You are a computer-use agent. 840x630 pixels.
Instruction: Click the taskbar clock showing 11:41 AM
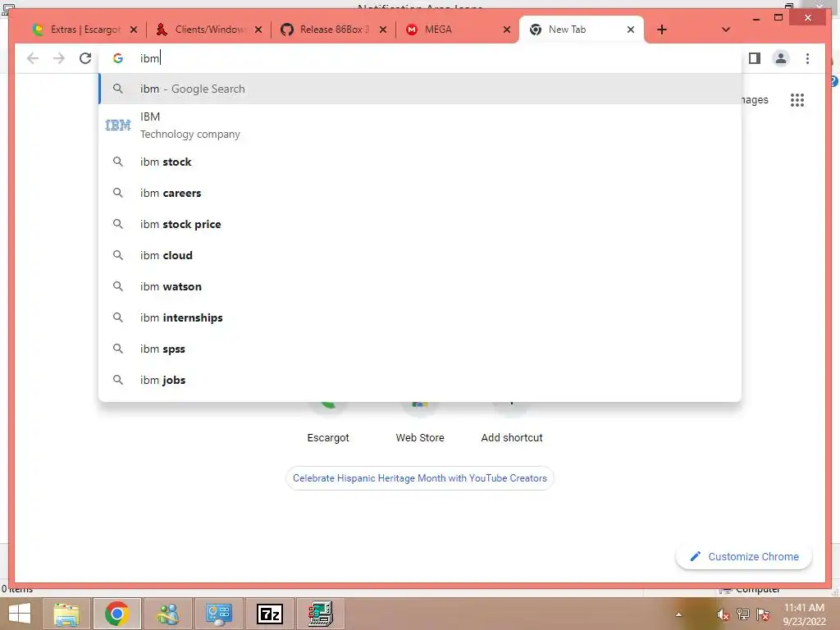(804, 614)
